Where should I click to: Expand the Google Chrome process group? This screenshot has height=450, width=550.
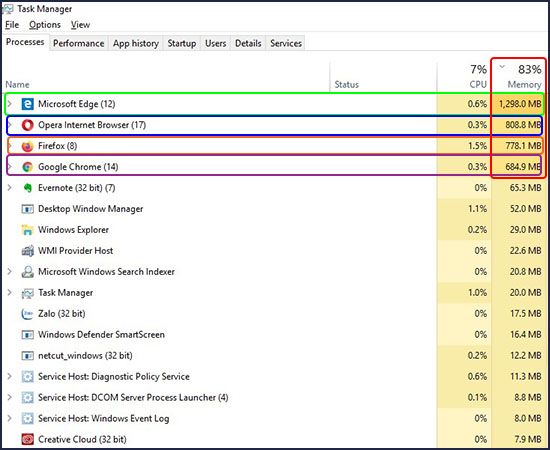click(10, 167)
